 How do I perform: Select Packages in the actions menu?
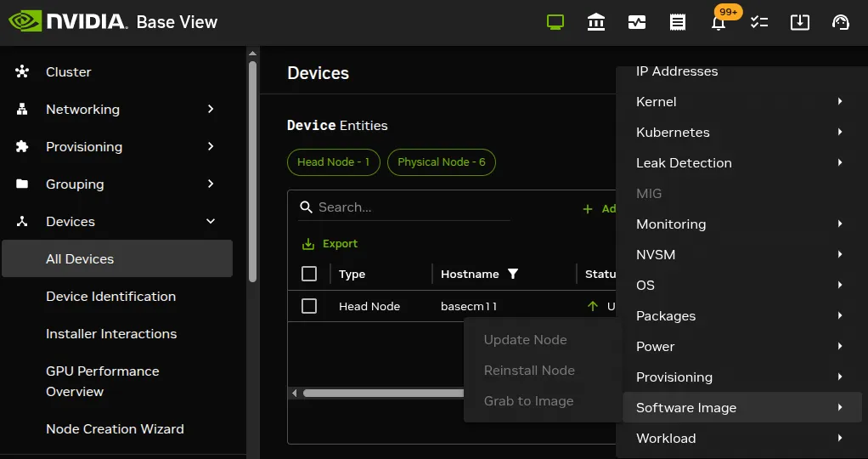coord(741,316)
